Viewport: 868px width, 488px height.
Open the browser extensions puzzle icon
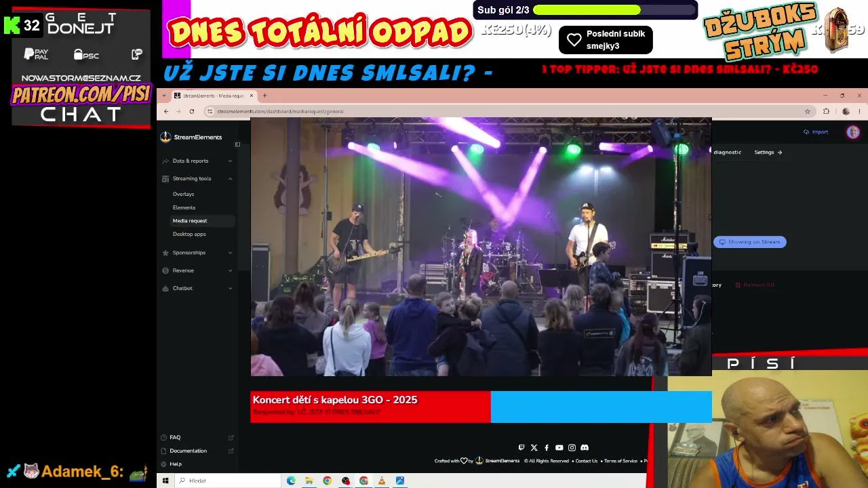pyautogui.click(x=826, y=111)
